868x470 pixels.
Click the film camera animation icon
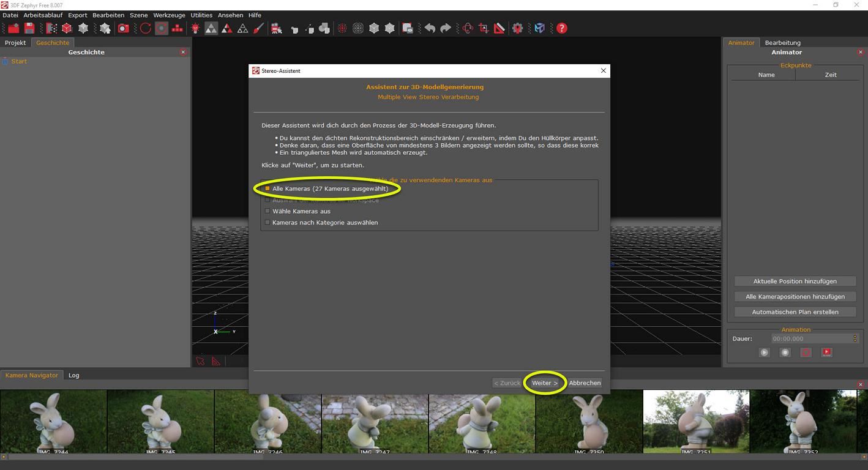[277, 28]
